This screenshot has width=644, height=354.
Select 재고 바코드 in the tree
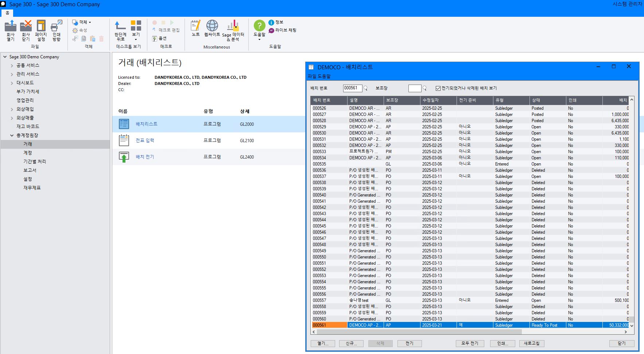coord(28,127)
